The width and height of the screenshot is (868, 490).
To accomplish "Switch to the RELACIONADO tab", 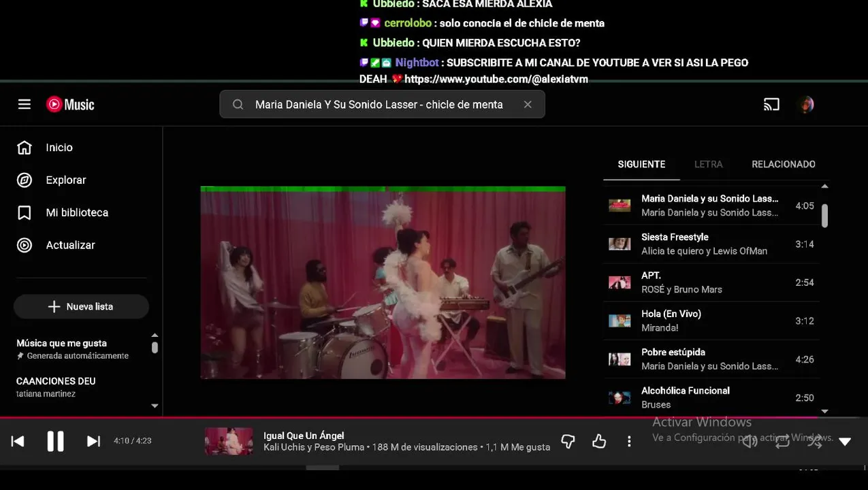I will tap(783, 164).
